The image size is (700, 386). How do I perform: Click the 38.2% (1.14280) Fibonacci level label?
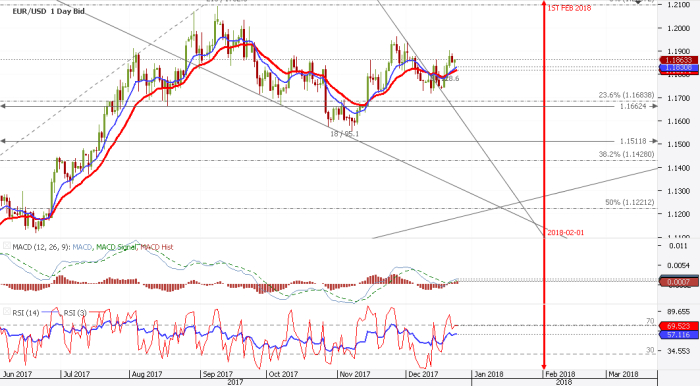[x=626, y=154]
